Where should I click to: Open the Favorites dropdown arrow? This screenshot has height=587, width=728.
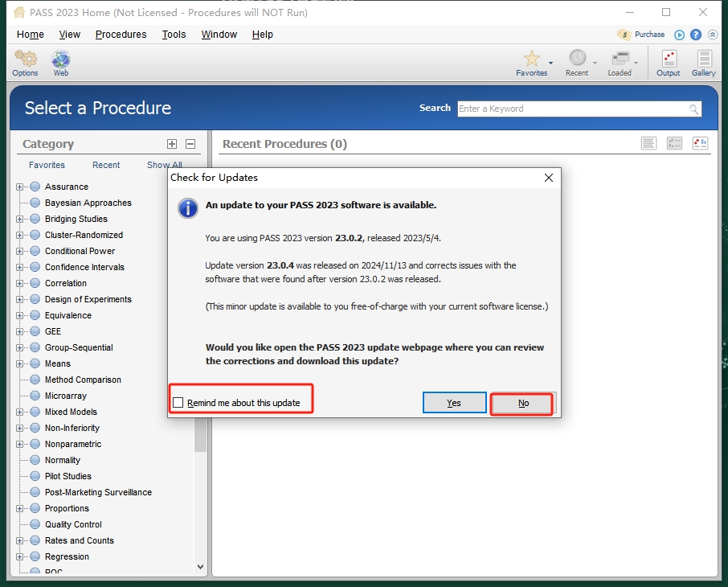pyautogui.click(x=550, y=63)
